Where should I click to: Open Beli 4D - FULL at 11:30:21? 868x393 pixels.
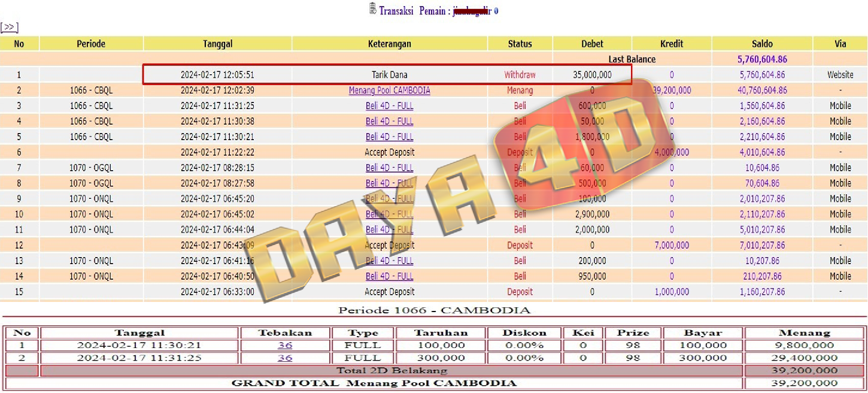(x=389, y=137)
